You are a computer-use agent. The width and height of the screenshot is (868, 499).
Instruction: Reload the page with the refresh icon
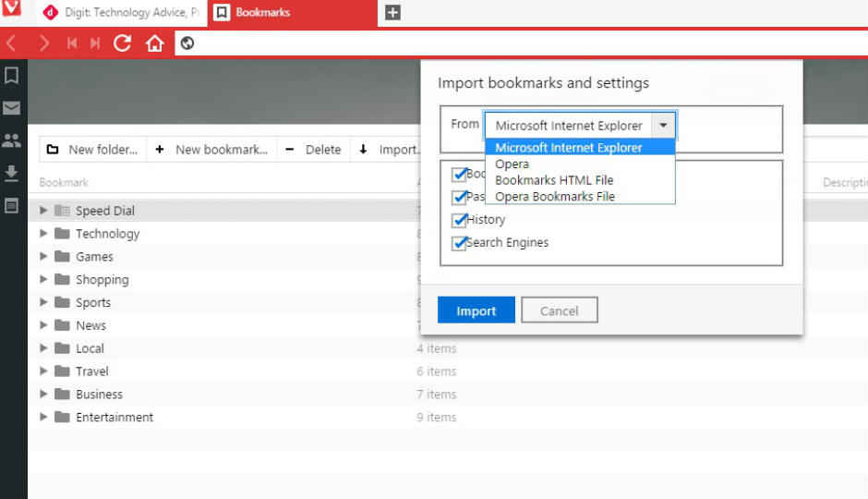[122, 43]
